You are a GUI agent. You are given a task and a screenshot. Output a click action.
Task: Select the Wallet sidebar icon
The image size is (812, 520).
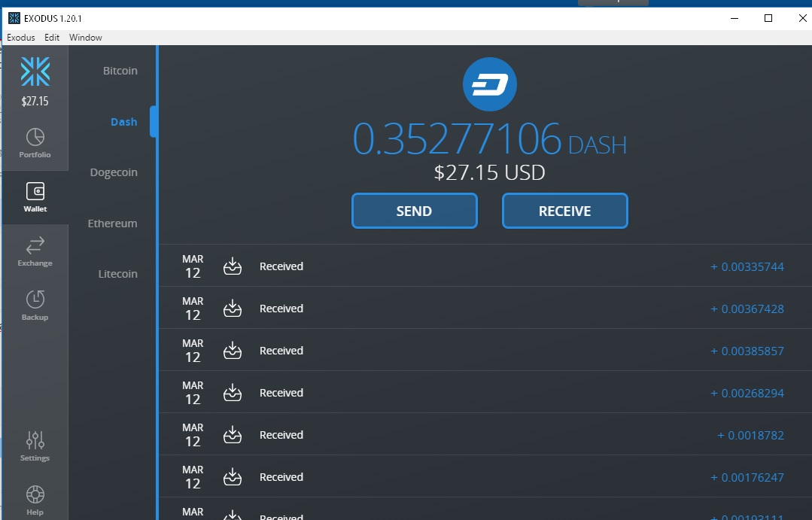(x=35, y=191)
